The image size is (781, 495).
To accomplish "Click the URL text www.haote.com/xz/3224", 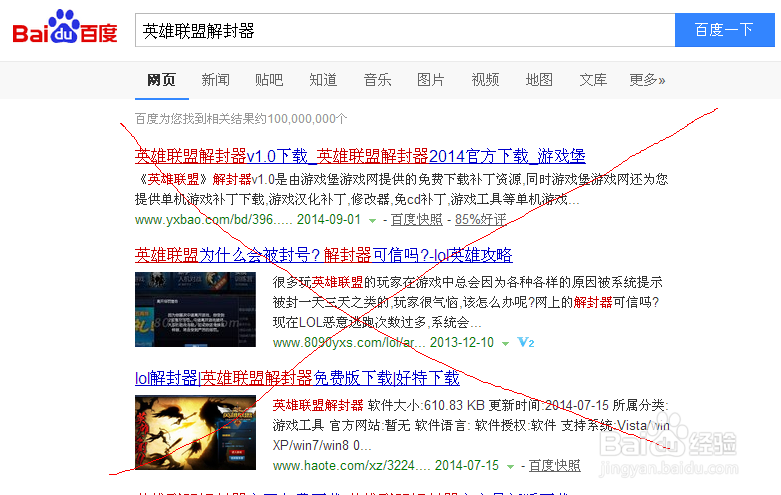I will 351,466.
